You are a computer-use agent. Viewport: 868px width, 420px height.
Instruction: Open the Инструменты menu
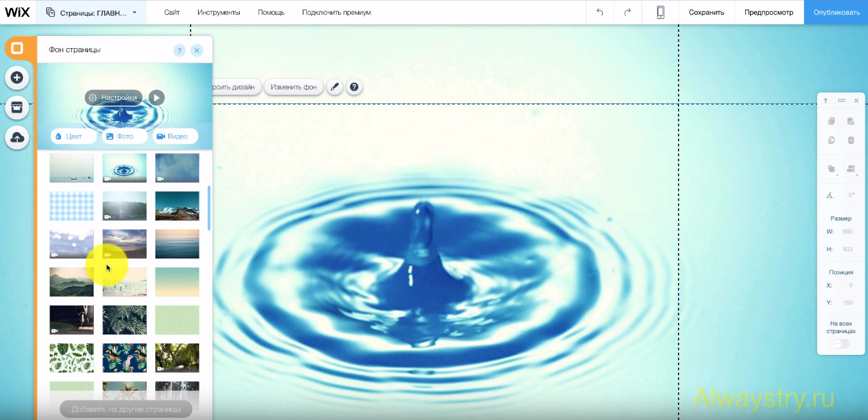(x=219, y=12)
